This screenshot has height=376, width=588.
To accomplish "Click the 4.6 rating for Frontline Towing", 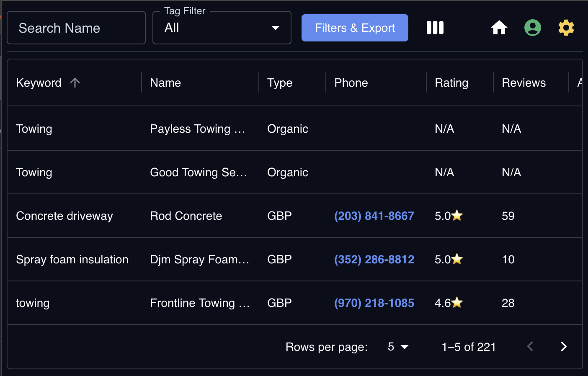I will [449, 303].
